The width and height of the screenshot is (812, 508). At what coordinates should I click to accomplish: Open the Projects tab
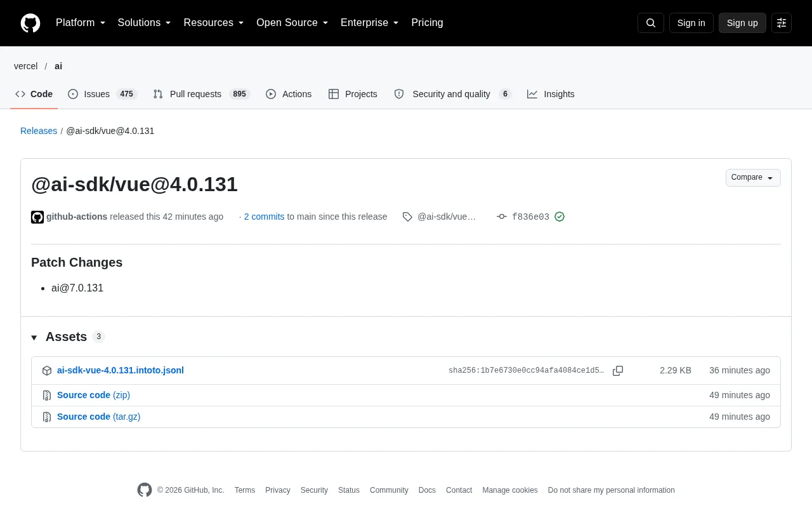pyautogui.click(x=353, y=94)
